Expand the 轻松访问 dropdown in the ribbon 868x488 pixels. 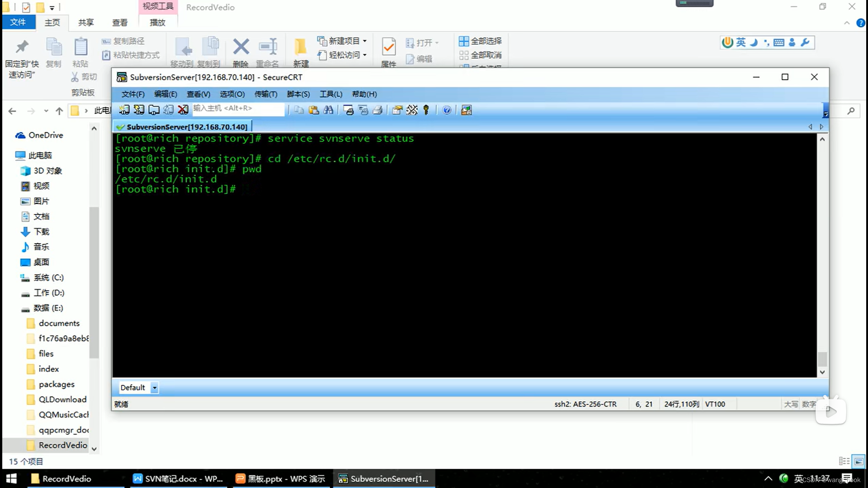(x=365, y=55)
